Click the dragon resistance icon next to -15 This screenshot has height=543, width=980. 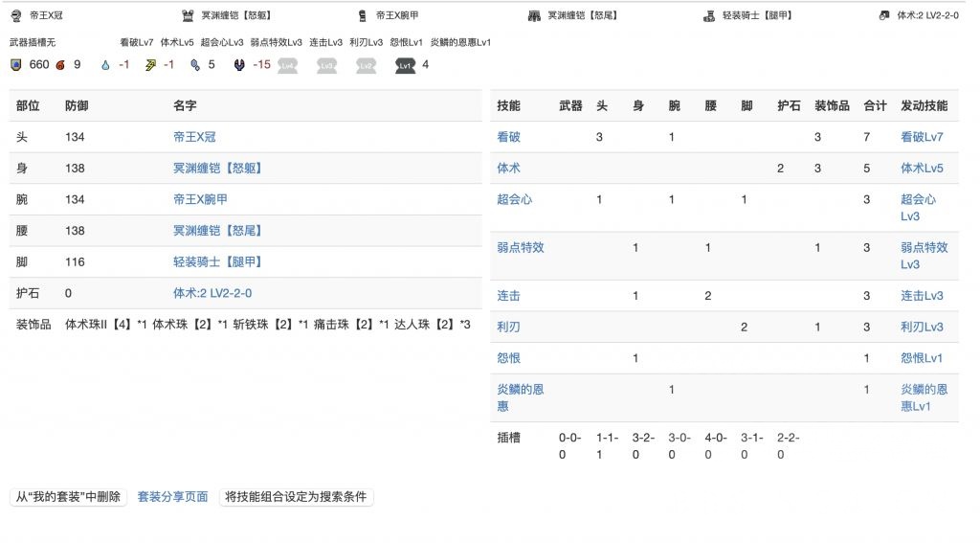[238, 65]
